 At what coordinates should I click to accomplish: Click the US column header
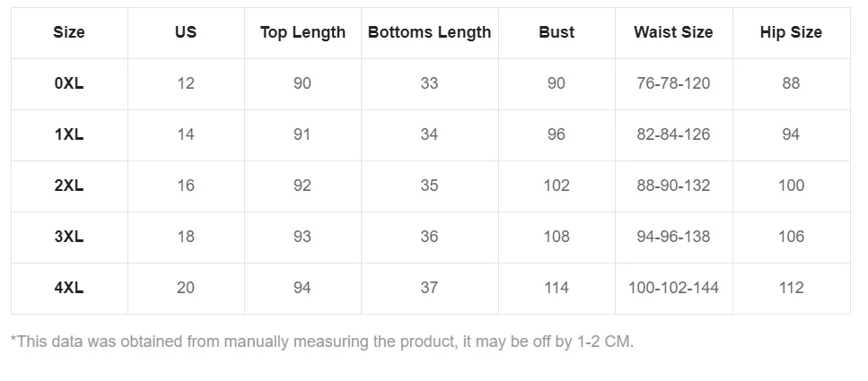[186, 32]
